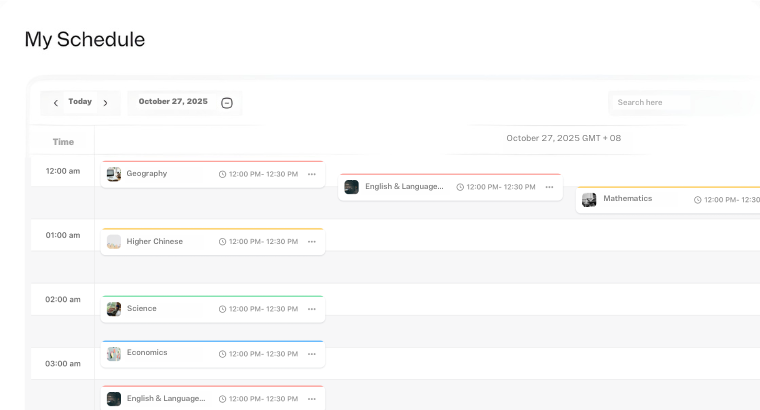Go to previous day with left chevron

55,103
